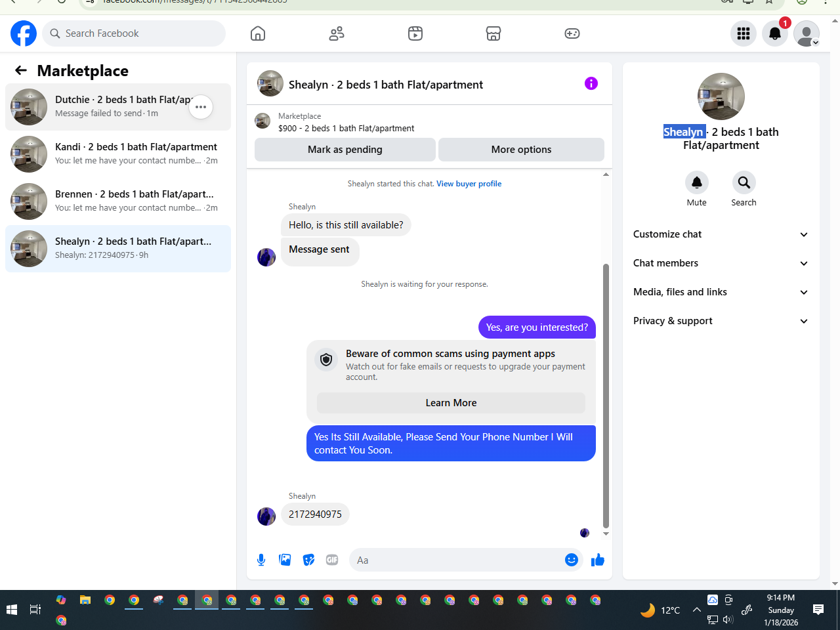Attach a file with the photo icon

click(285, 560)
